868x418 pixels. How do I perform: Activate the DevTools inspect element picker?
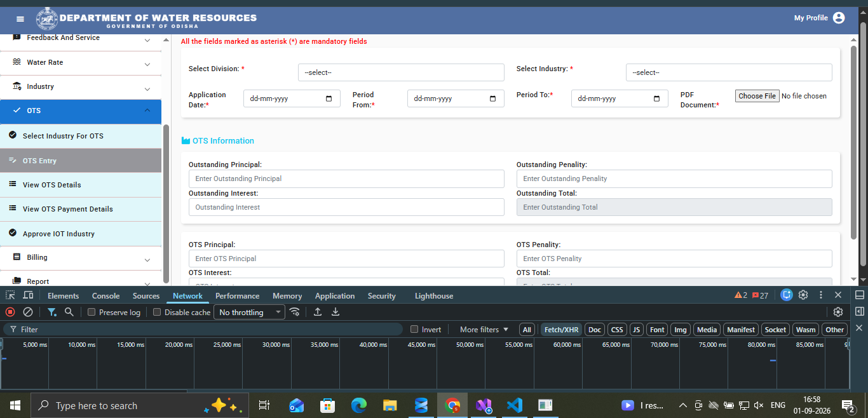pyautogui.click(x=10, y=295)
